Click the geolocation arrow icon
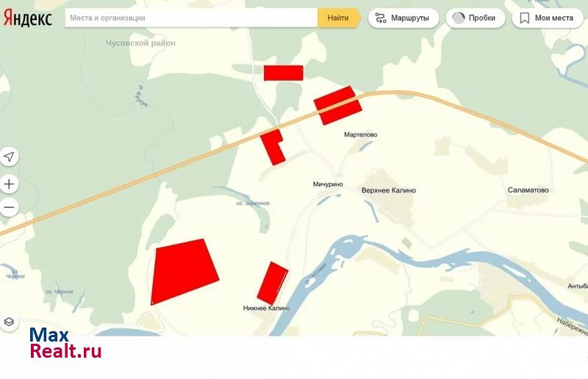 [10, 156]
